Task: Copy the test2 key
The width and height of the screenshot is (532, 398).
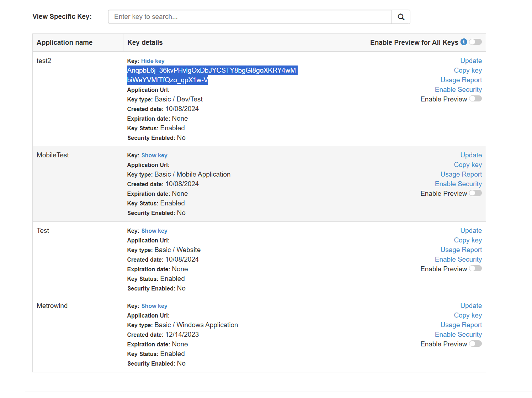Action: click(x=468, y=70)
